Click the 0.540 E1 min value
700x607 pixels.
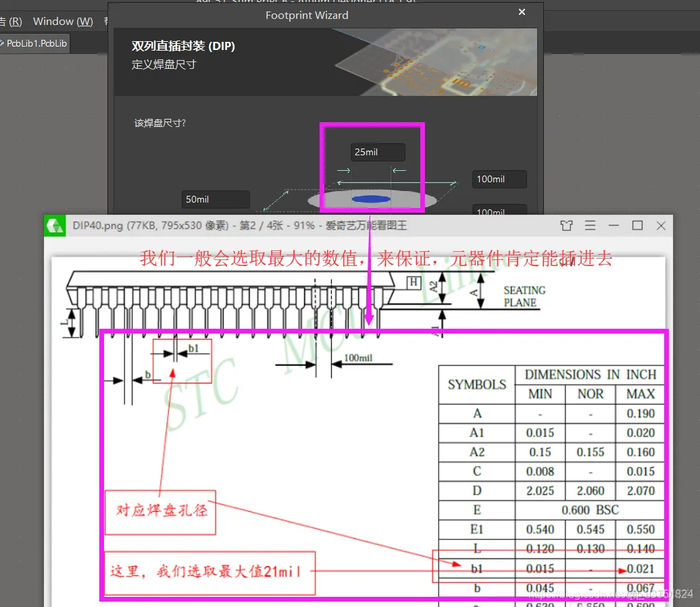(540, 529)
